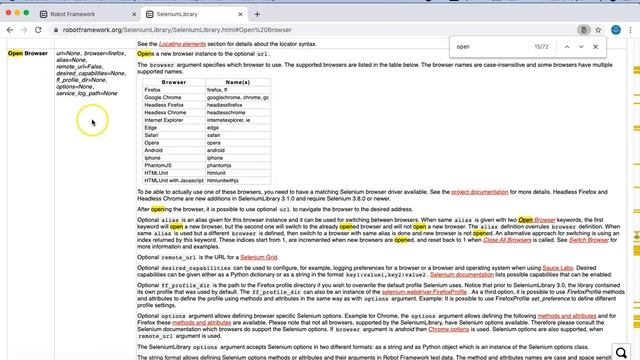Click the lock icon in address bar
The width and height of the screenshot is (640, 360).
click(56, 30)
